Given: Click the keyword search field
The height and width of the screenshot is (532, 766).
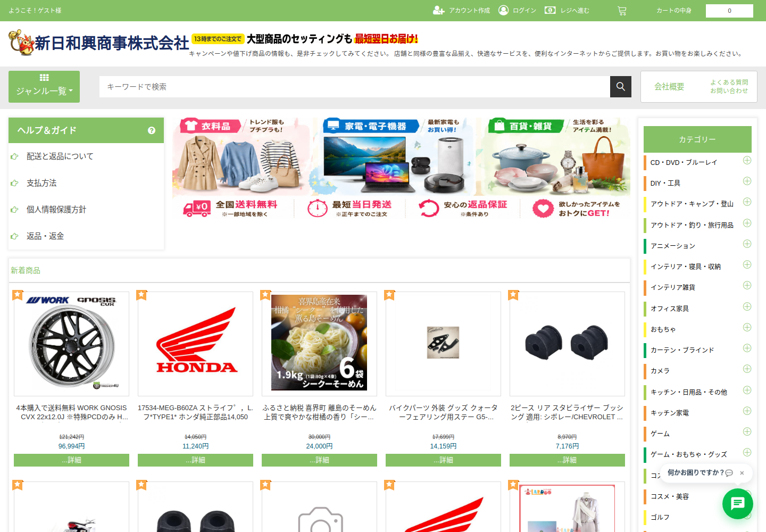Looking at the screenshot, I should (x=355, y=87).
